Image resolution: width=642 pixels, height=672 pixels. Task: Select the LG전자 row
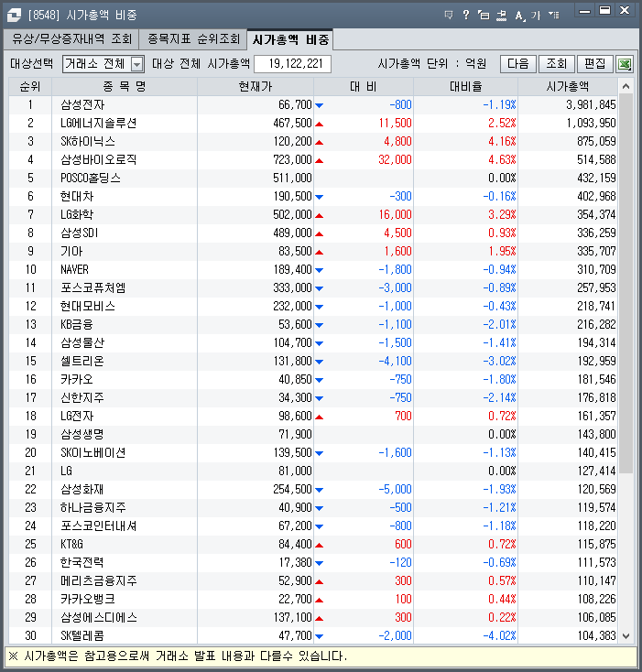(x=313, y=417)
